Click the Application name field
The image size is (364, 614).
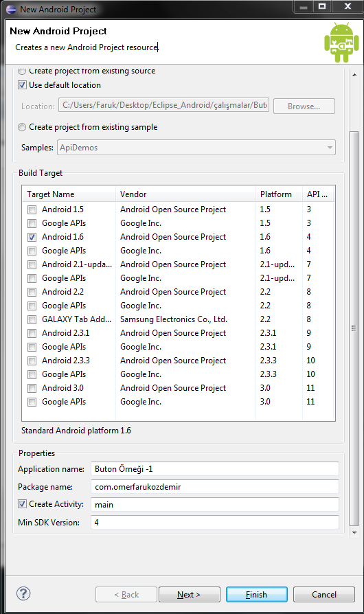214,468
